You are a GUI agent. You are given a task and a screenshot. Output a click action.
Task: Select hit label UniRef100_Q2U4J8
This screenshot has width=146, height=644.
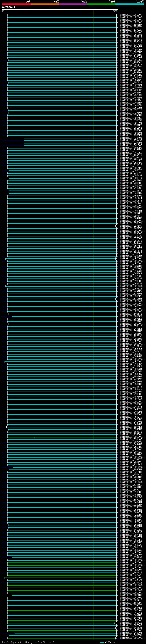point(131,600)
